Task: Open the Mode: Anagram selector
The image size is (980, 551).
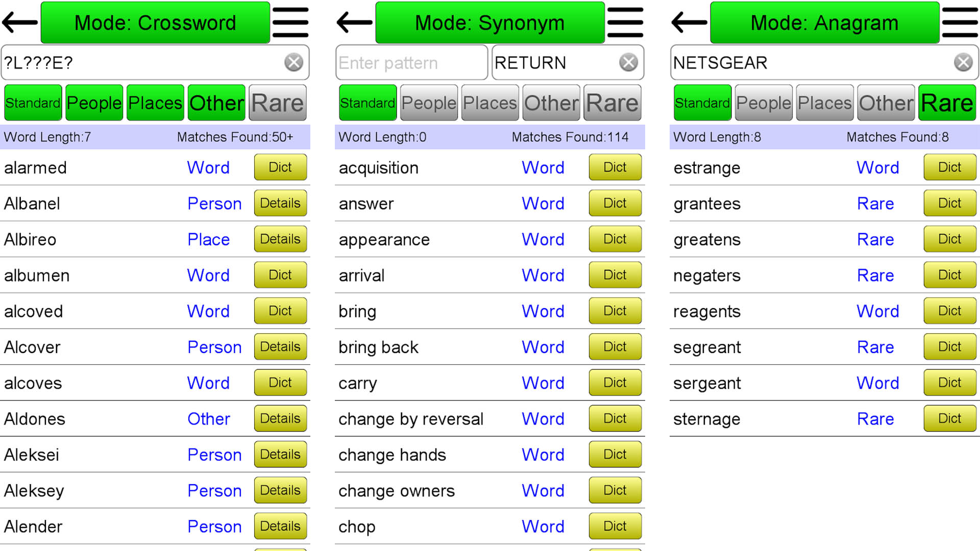Action: point(824,22)
